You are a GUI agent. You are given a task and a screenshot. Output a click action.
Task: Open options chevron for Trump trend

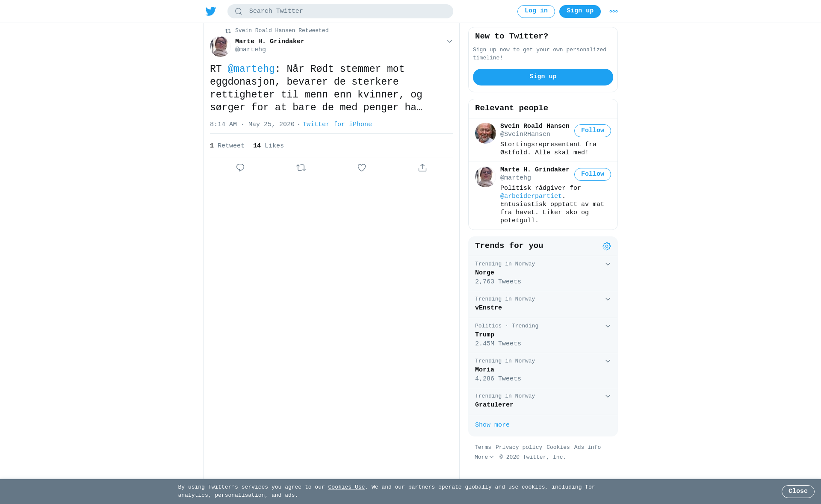[x=608, y=326]
